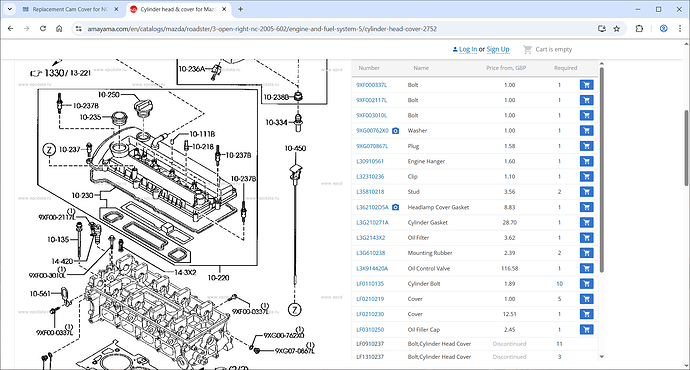This screenshot has width=690, height=370.
Task: Open part number L3G210271A
Action: pos(372,223)
